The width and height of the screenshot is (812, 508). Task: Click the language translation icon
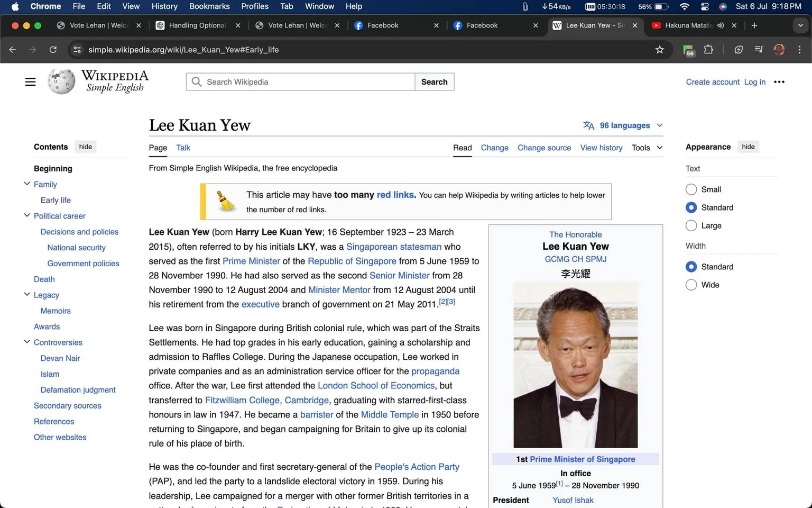(x=588, y=125)
